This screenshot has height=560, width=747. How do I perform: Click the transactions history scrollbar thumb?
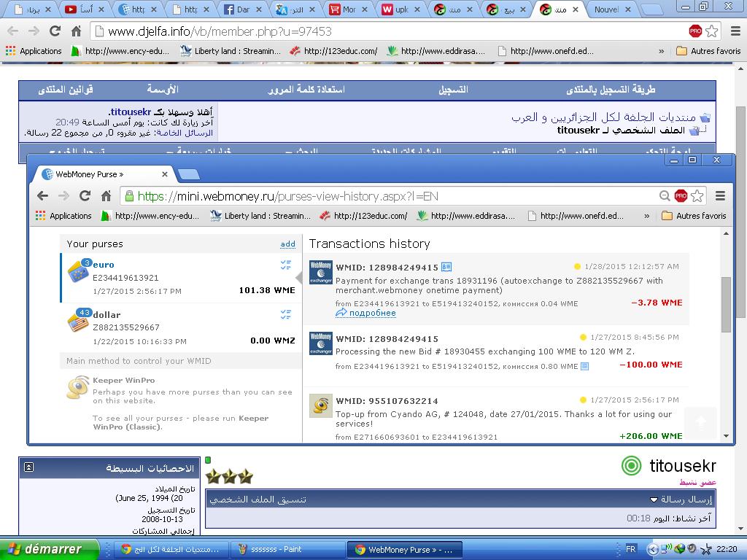coord(726,305)
